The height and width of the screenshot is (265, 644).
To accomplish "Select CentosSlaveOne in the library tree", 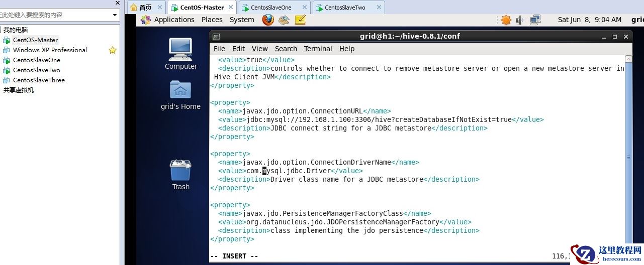I will point(36,60).
